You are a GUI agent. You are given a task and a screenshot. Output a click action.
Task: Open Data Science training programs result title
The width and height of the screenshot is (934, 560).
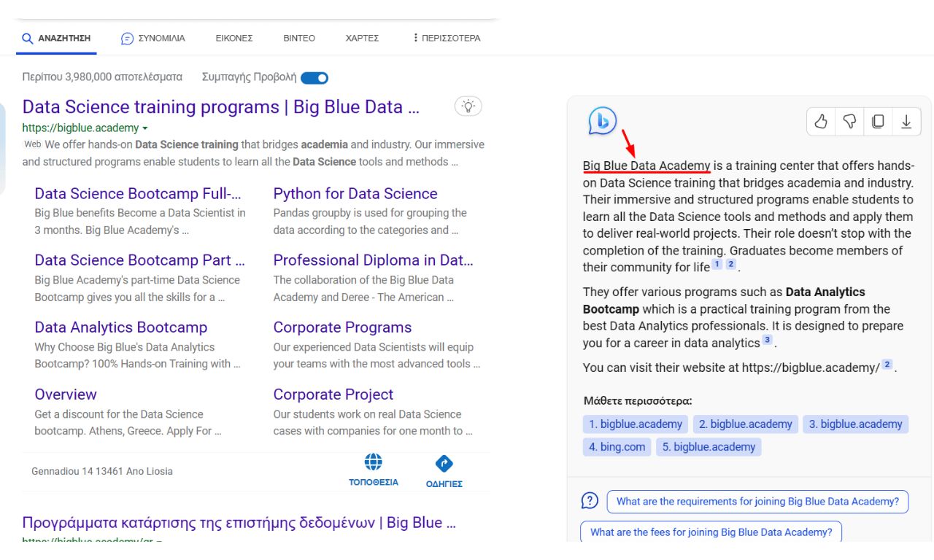(221, 107)
